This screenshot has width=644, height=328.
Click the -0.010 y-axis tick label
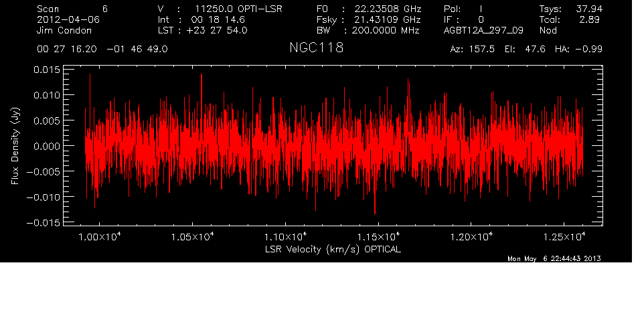pyautogui.click(x=43, y=197)
